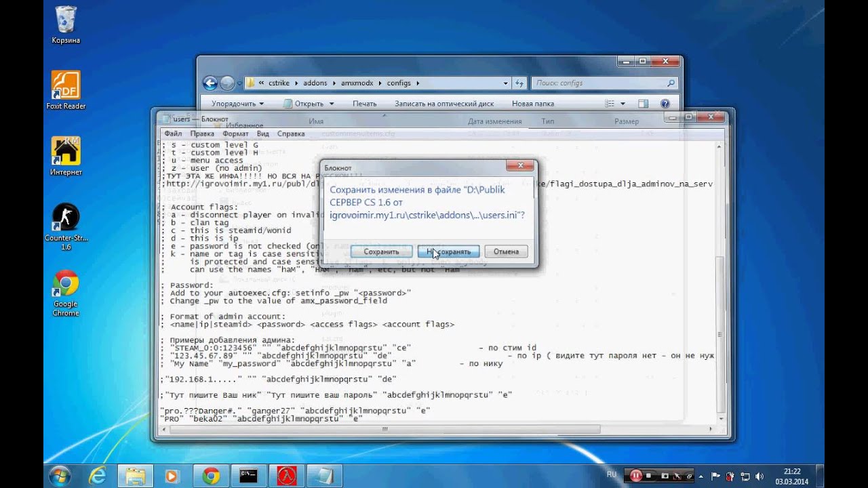Click Печать in the Explorer toolbar

pyautogui.click(x=364, y=104)
